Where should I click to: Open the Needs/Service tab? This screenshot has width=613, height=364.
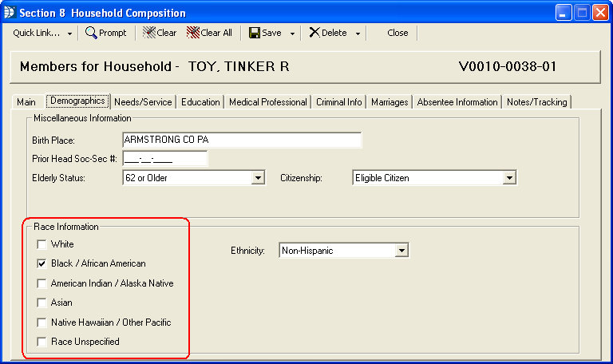pos(143,102)
